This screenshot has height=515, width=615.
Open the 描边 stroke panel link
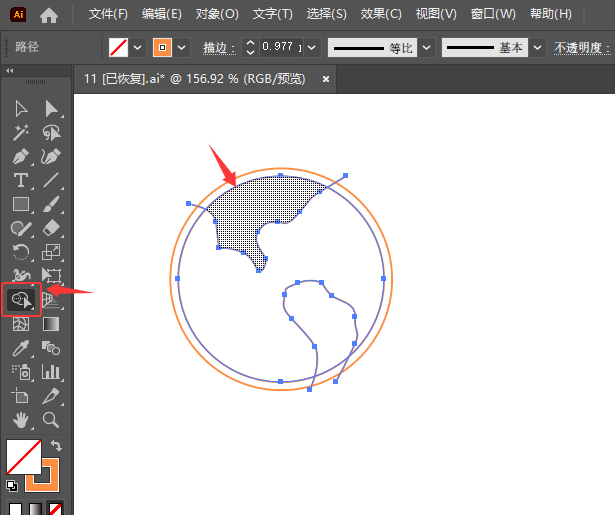click(219, 48)
